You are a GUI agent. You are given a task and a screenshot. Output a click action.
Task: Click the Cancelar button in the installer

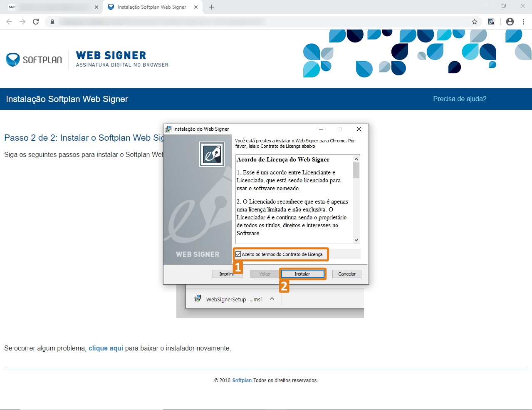click(x=347, y=274)
